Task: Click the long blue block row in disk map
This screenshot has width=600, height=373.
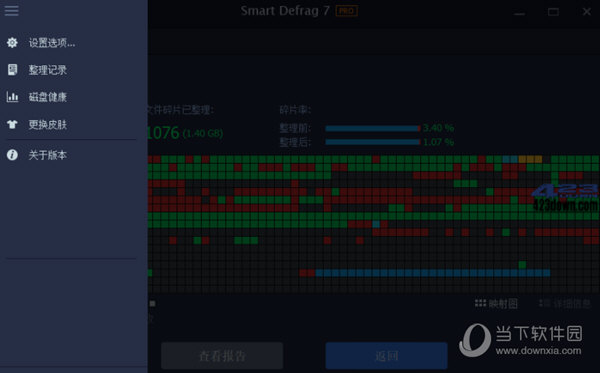Action: [432, 273]
